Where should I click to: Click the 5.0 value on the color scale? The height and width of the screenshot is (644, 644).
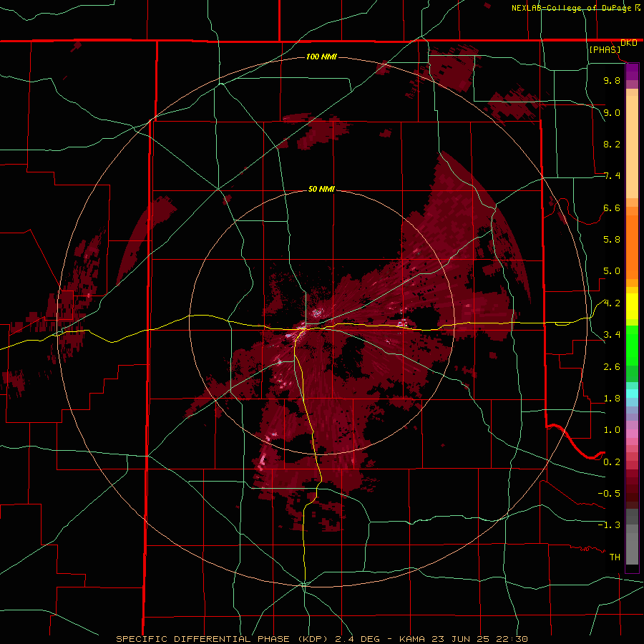click(x=612, y=271)
